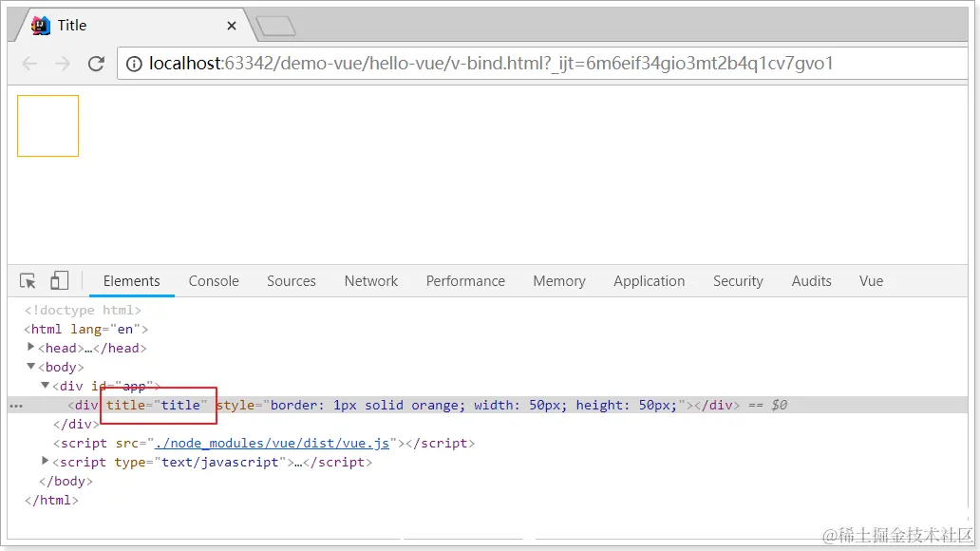Screen dimensions: 980x551
Task: Open the Memory tab
Action: [559, 281]
